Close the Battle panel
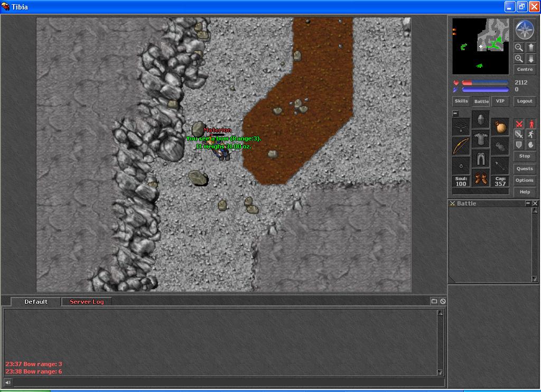 point(535,203)
